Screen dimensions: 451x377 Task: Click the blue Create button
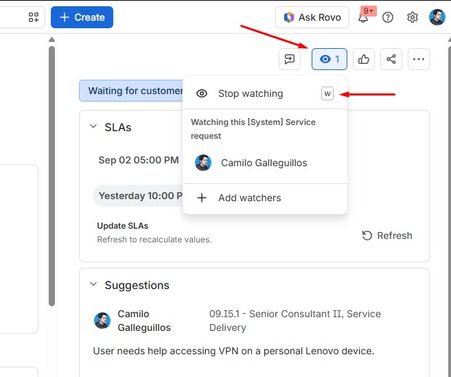82,17
